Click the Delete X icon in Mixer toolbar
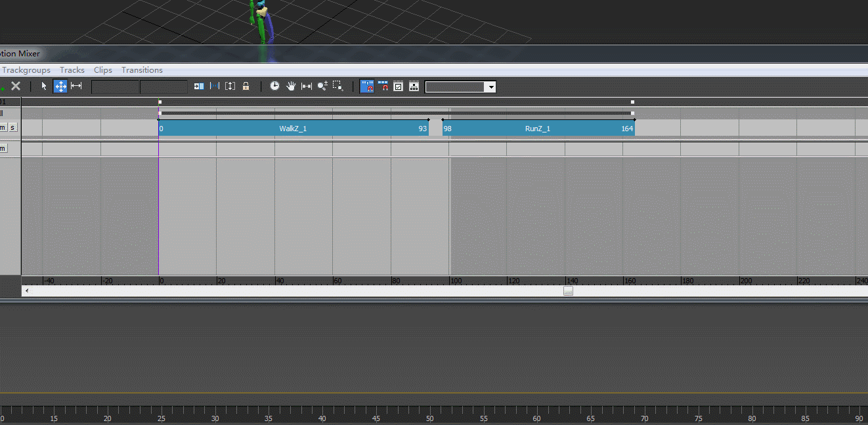 coord(16,86)
